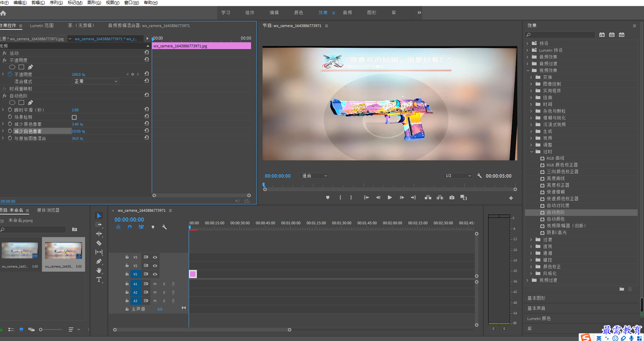The width and height of the screenshot is (644, 341).
Task: Click the program monitor playhead marker
Action: point(264,185)
